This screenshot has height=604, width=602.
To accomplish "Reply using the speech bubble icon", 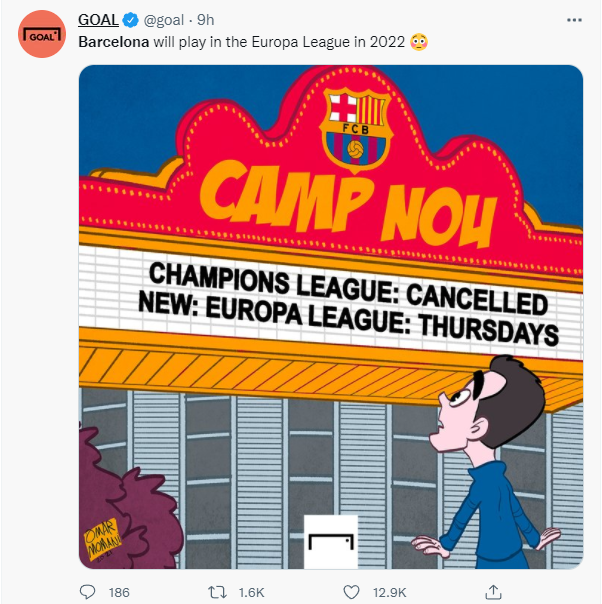I will click(x=87, y=592).
